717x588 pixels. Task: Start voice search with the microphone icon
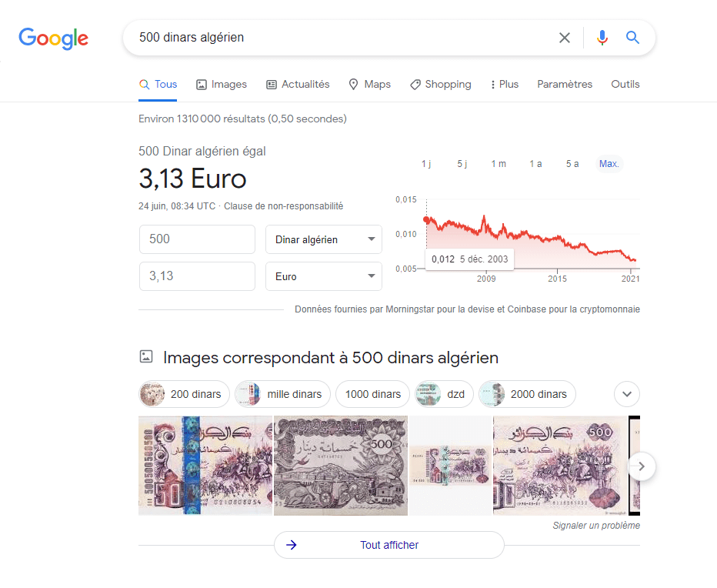tap(602, 38)
